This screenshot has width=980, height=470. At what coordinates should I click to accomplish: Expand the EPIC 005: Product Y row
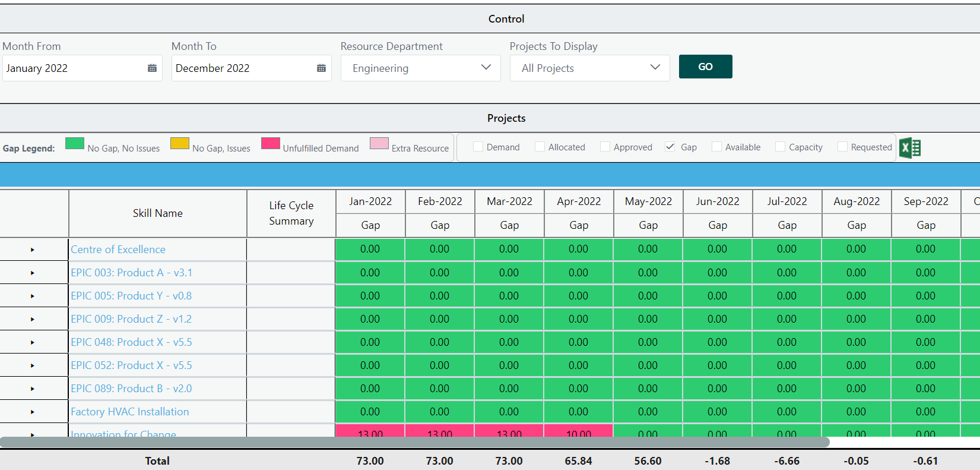33,296
